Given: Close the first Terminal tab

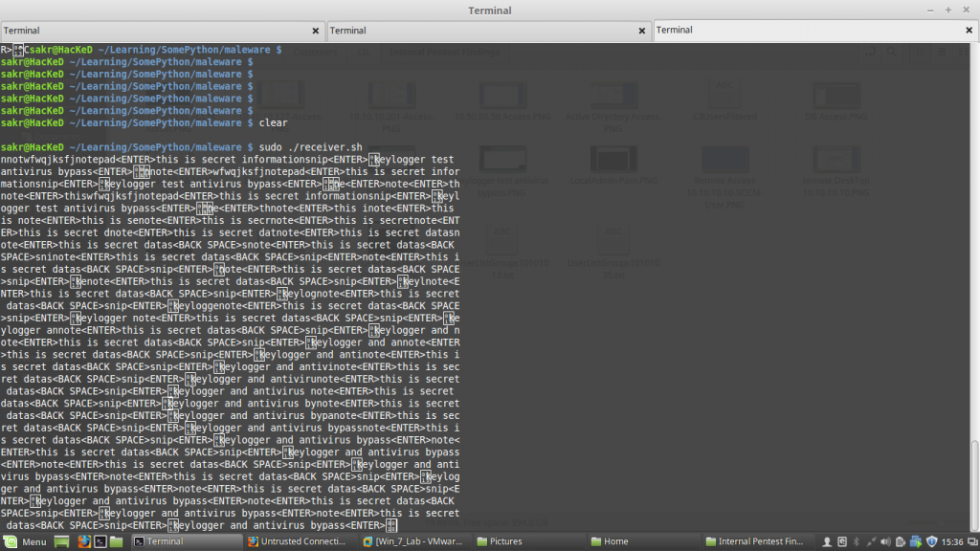Looking at the screenshot, I should [316, 31].
